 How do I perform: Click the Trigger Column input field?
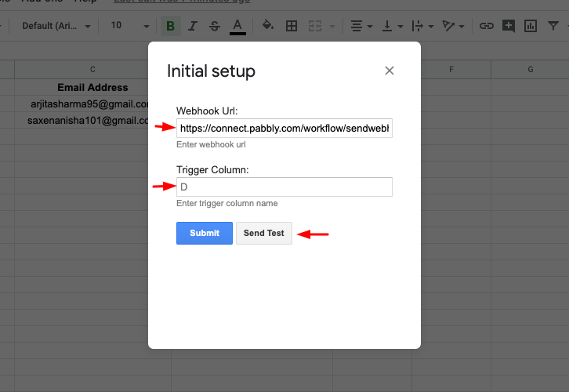pos(284,187)
